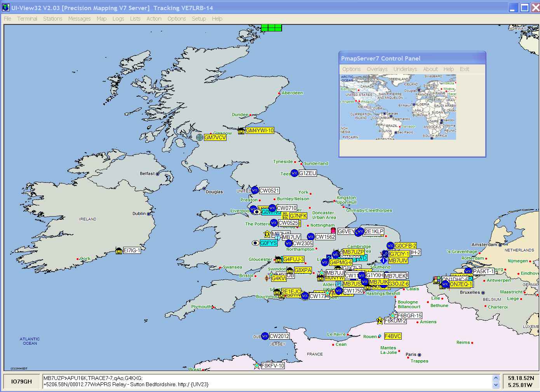Click the G0CFB-2 WX station icon
The height and width of the screenshot is (392, 540).
(390, 246)
